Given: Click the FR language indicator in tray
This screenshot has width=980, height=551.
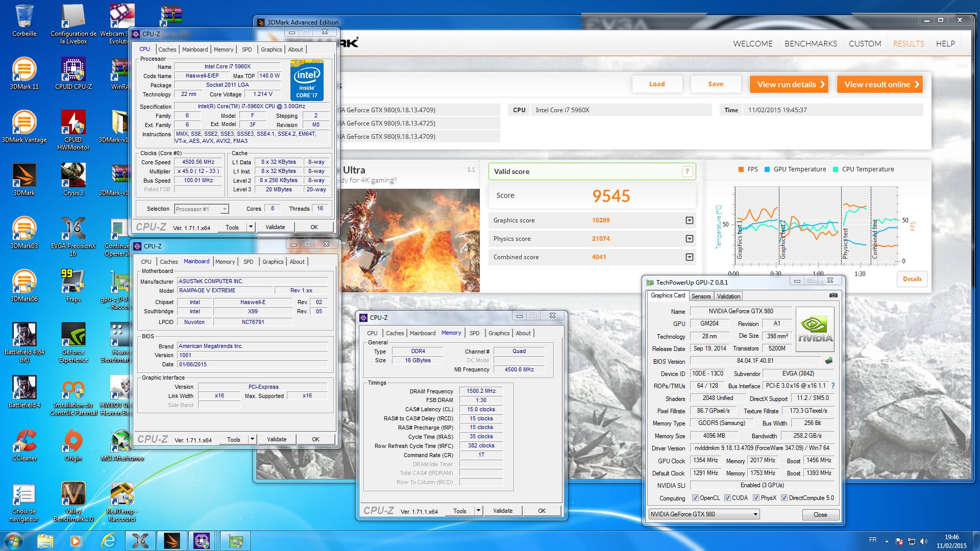Looking at the screenshot, I should pyautogui.click(x=873, y=540).
